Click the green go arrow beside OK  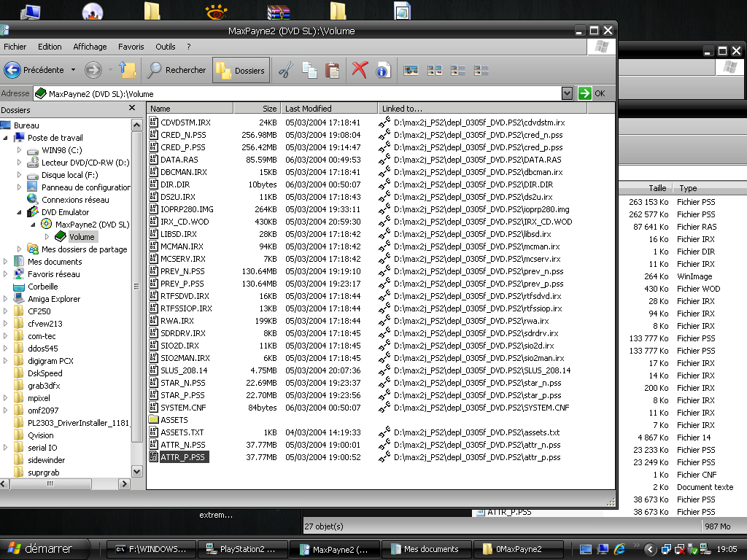coord(584,93)
